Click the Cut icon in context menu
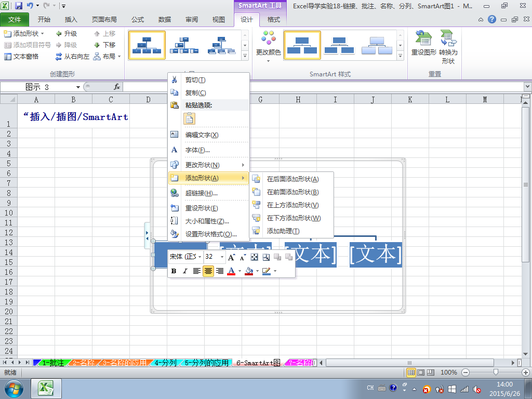 pos(175,79)
